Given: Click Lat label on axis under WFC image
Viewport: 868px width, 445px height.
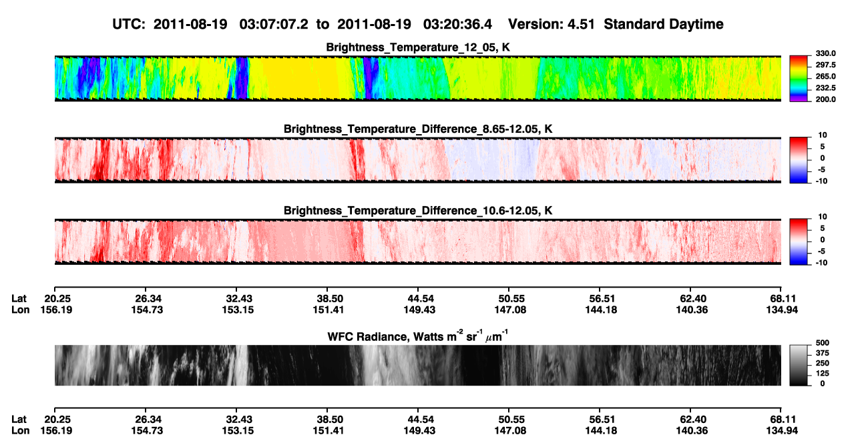Looking at the screenshot, I should click(19, 419).
